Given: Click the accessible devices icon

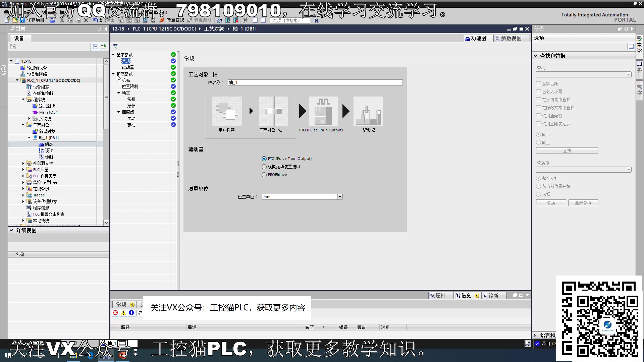Looking at the screenshot, I should tap(219, 20).
